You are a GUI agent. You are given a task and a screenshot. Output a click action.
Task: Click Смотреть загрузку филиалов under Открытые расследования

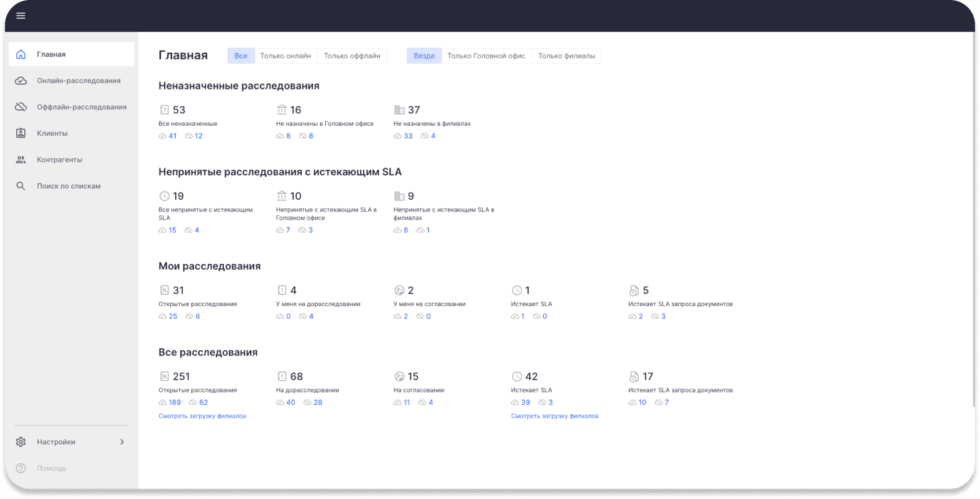coord(202,416)
